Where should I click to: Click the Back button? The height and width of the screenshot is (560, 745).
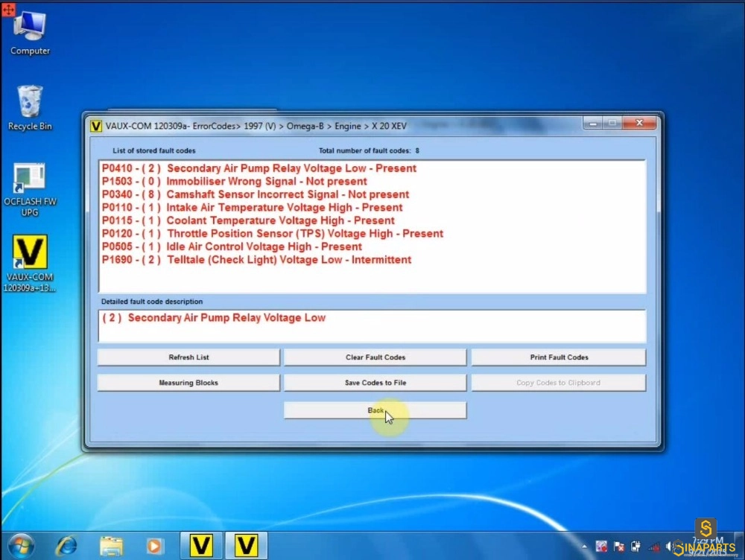pyautogui.click(x=375, y=410)
